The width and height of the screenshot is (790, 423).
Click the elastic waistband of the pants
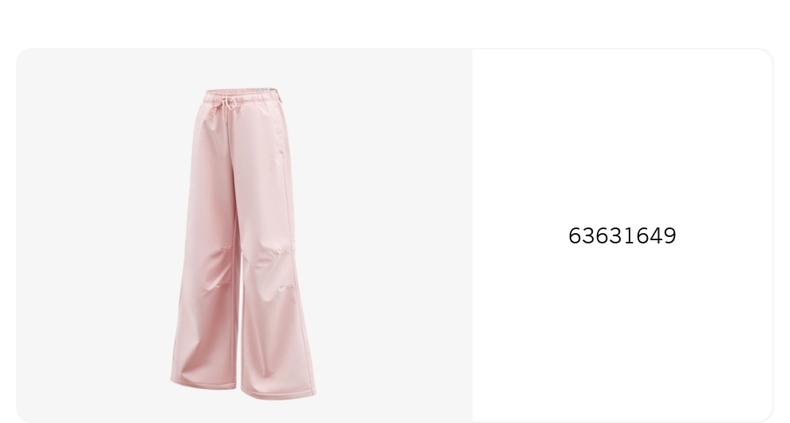tap(242, 96)
